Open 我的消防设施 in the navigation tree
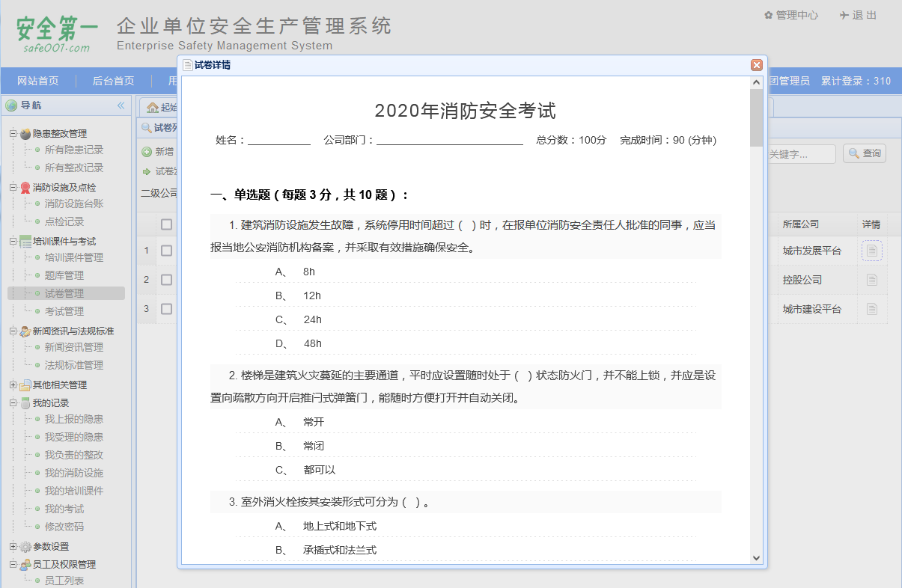902x588 pixels. pyautogui.click(x=74, y=473)
